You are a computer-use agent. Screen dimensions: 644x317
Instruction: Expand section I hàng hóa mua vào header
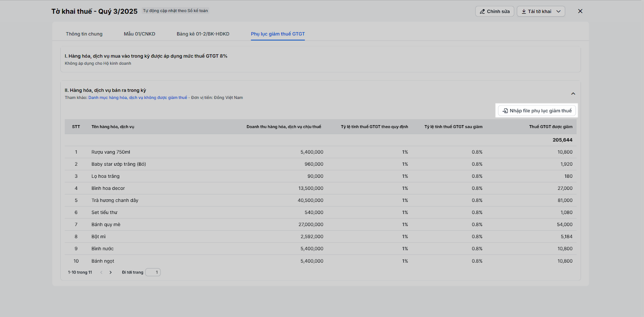(146, 56)
